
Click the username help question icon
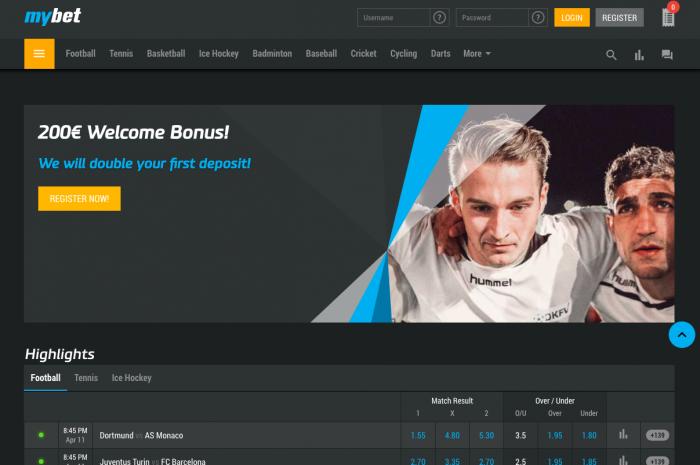(439, 18)
